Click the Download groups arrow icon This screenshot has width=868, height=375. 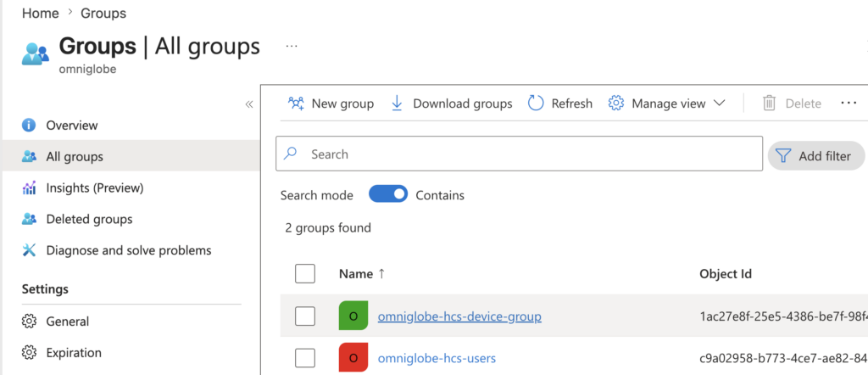pyautogui.click(x=397, y=104)
